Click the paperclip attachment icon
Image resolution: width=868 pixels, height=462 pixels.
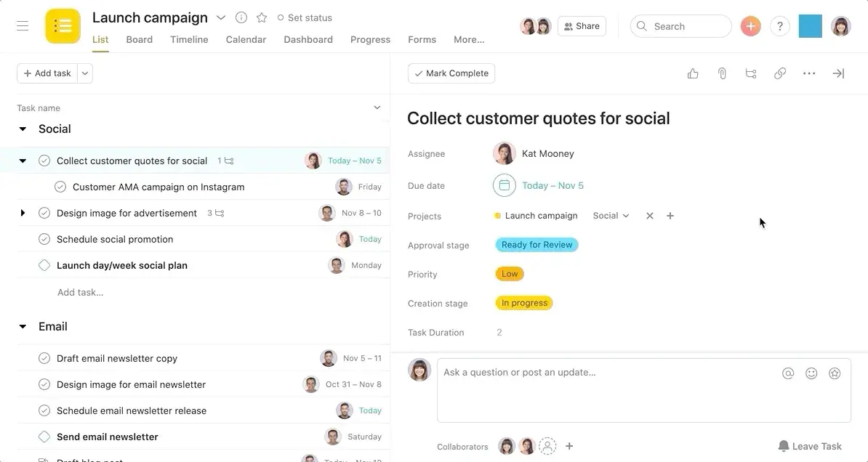point(722,73)
